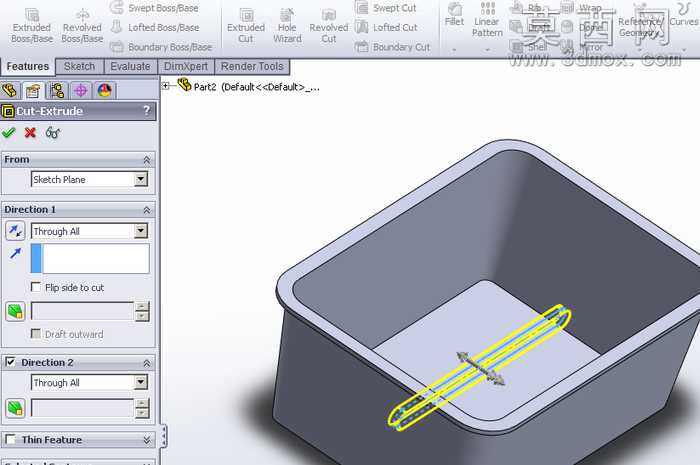This screenshot has width=700, height=465.
Task: Expand the Thin Feature section
Action: pos(146,440)
